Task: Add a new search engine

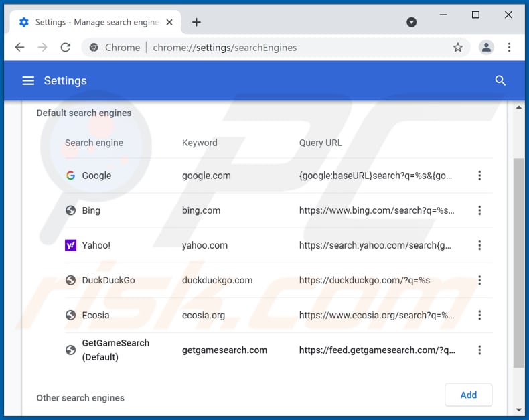Action: [468, 395]
